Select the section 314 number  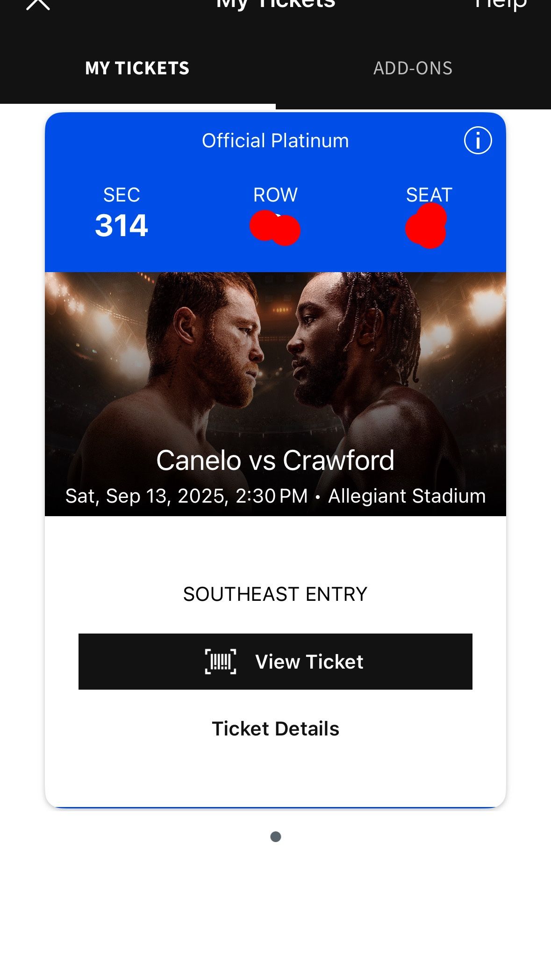tap(122, 226)
